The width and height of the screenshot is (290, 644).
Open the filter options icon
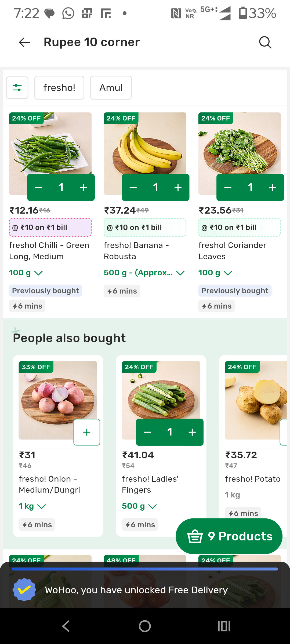(x=17, y=88)
